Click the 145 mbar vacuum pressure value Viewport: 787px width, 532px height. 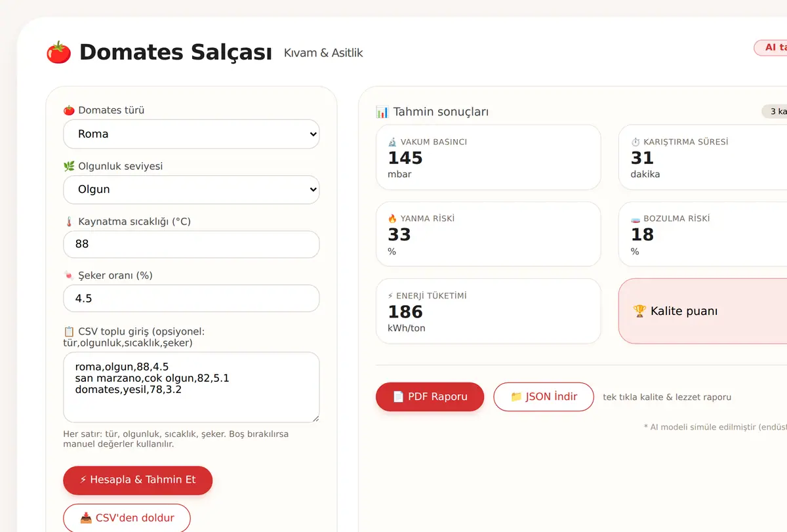(x=405, y=158)
